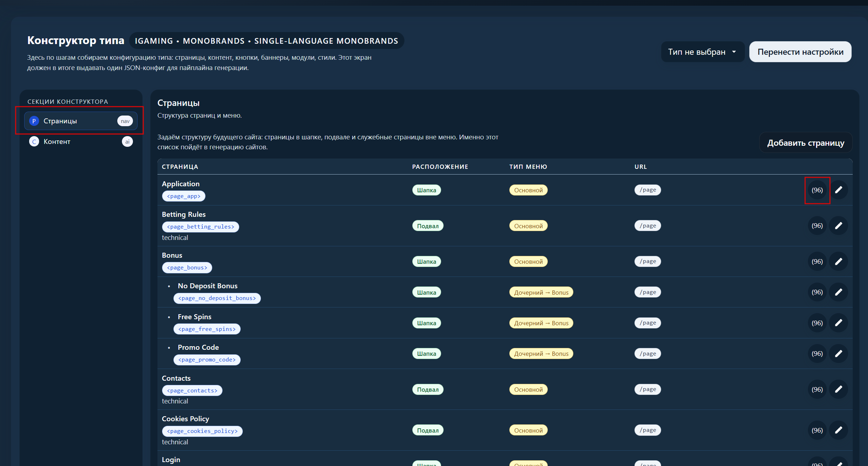Click the /page URL chip for Bonus
Image resolution: width=868 pixels, height=466 pixels.
(648, 261)
